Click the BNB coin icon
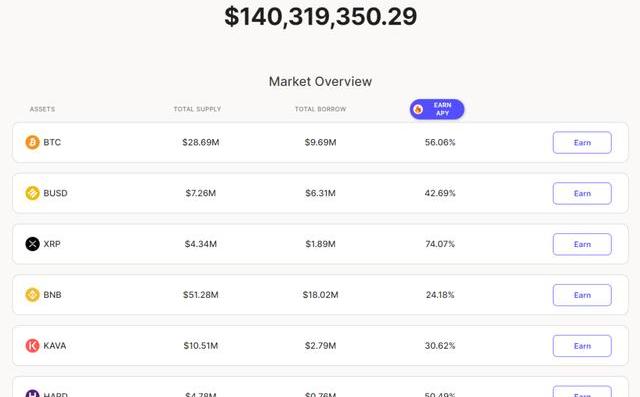Viewport: 640px width, 397px height. (x=33, y=295)
